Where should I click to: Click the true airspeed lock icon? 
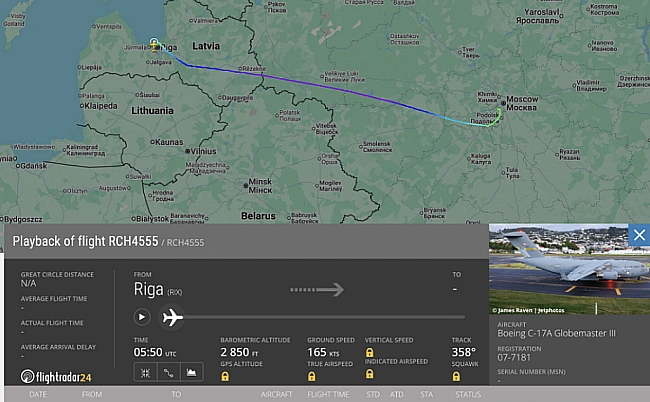point(311,376)
